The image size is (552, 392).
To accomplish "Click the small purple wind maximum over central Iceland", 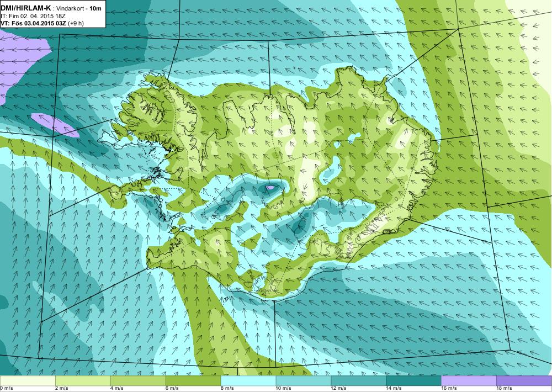I will coord(270,188).
